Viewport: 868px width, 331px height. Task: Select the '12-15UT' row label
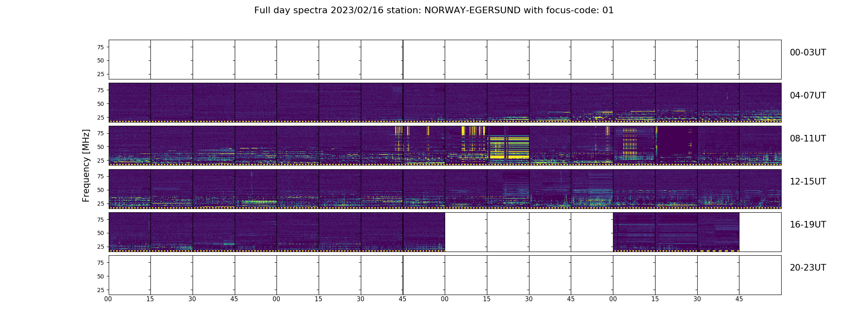(808, 182)
